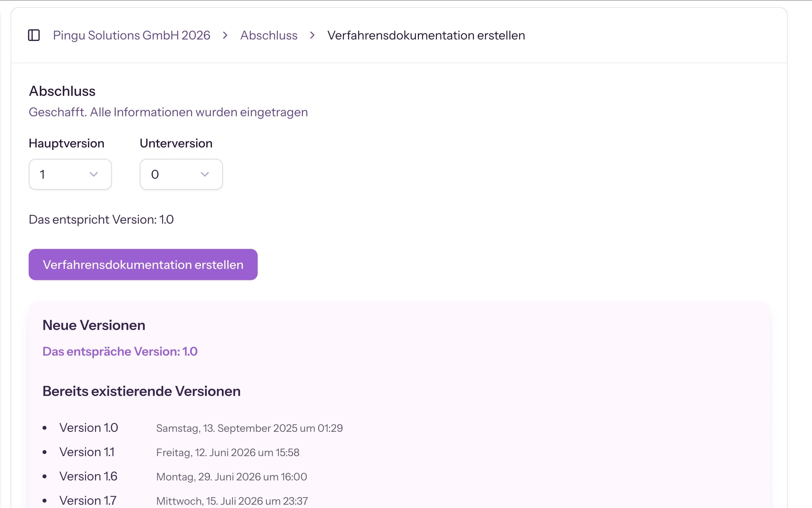Click date Samstag, 13. September 2025 um 01:29
Viewport: 812px width, 508px height.
tap(249, 428)
